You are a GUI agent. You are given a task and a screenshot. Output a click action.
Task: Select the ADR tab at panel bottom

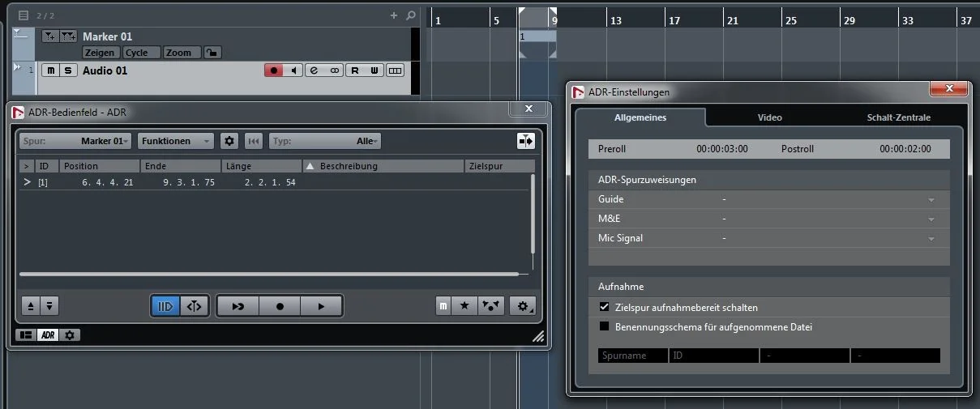[x=48, y=334]
